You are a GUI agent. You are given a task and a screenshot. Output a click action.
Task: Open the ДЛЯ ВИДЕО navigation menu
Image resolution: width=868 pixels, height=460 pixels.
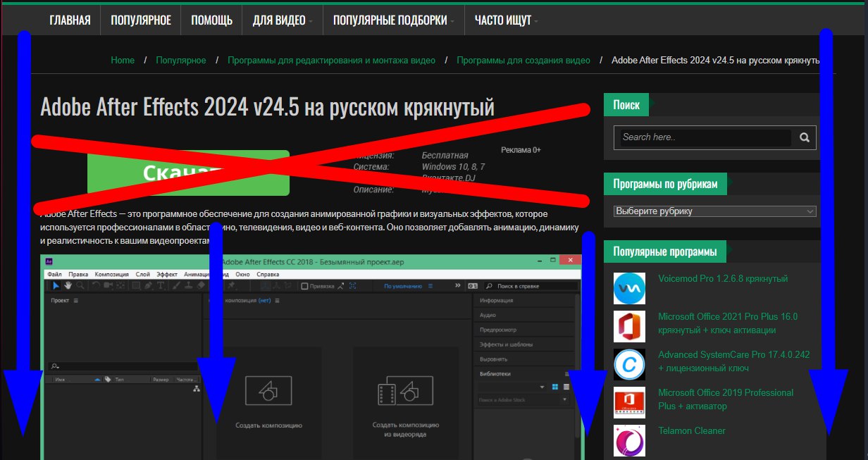point(282,20)
